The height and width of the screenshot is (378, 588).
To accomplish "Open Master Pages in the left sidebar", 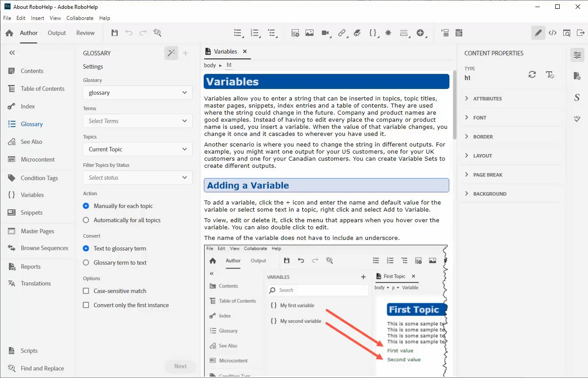I will 38,231.
